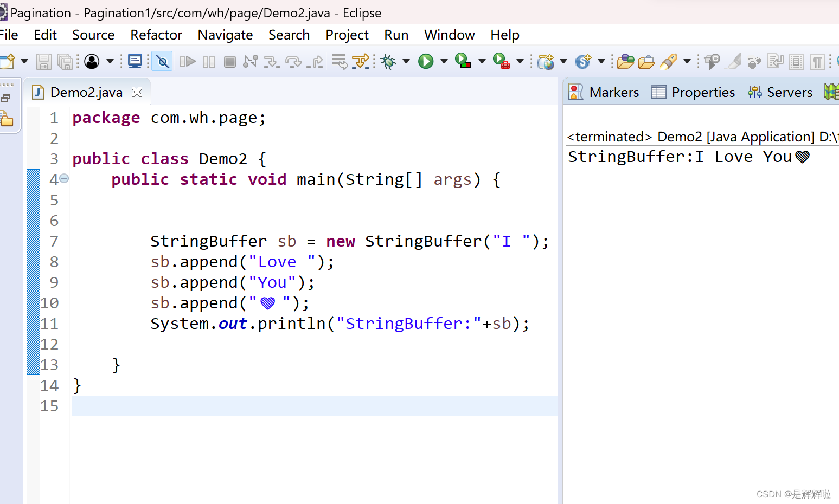Screen dimensions: 839x504
Task: Open the Run configurations dropdown arrow
Action: click(444, 61)
